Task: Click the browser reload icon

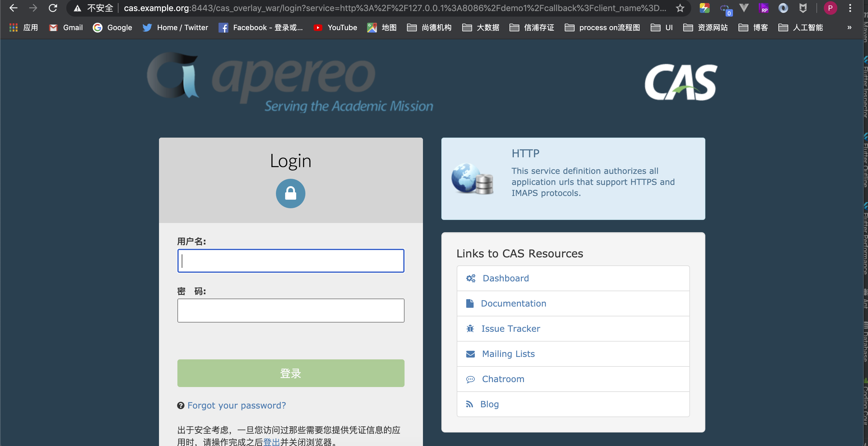Action: click(53, 8)
